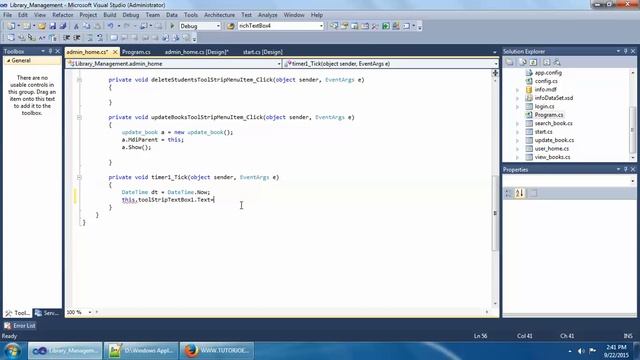This screenshot has width=640, height=360.
Task: Click View Code icon in Solution Explorer
Action: 547,62
